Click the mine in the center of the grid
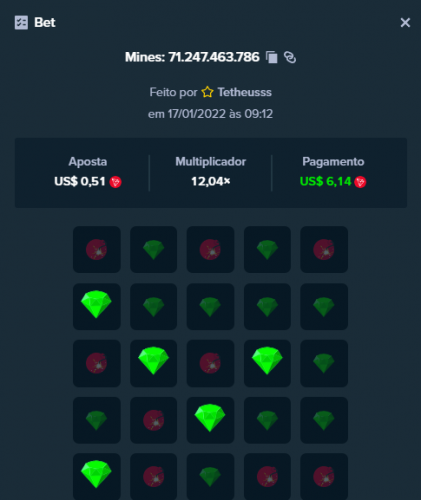Viewport: 421px width, 500px height. point(210,363)
